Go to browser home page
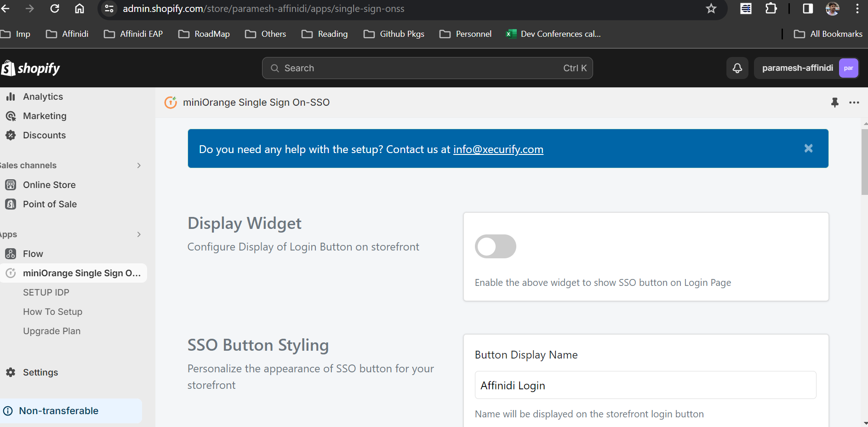The image size is (868, 427). click(80, 9)
